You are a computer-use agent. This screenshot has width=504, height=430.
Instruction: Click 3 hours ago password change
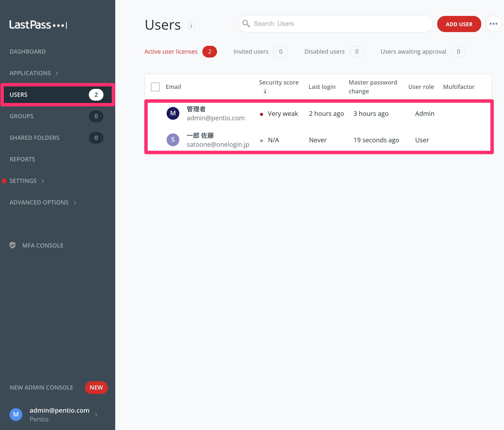(371, 114)
